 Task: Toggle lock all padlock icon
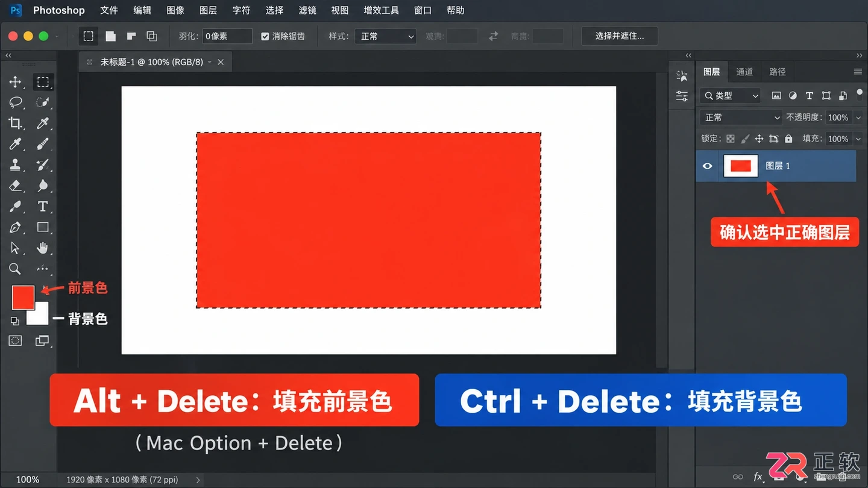tap(788, 139)
